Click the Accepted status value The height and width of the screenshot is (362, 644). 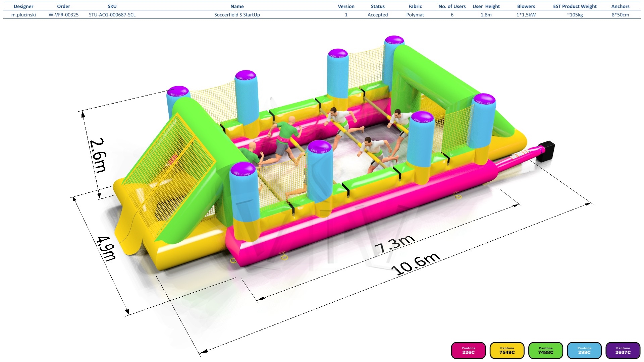(x=378, y=15)
